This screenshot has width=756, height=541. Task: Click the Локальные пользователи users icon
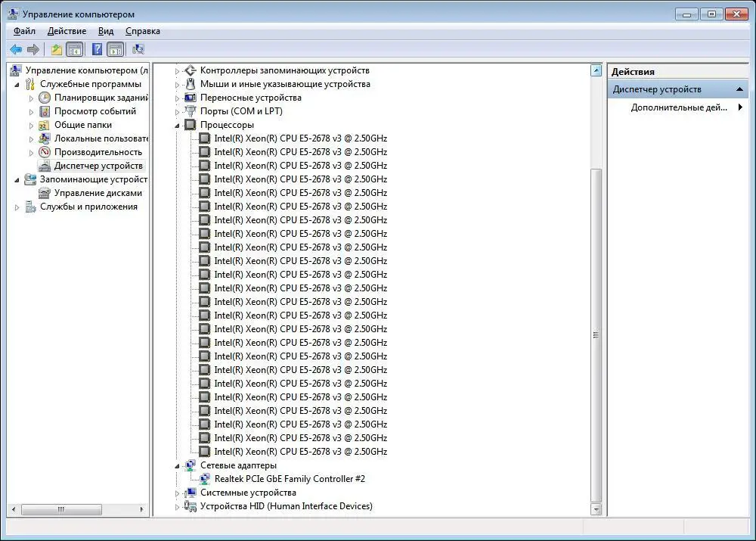45,138
